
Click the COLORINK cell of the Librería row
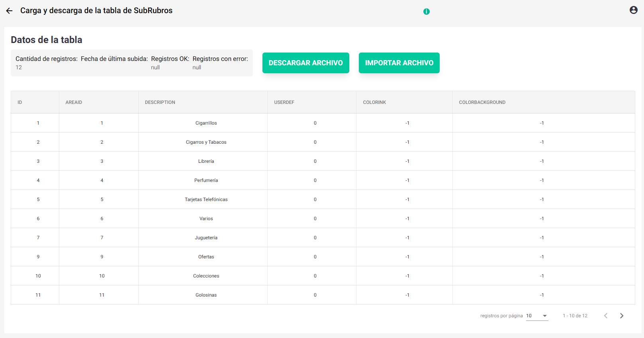click(404, 161)
